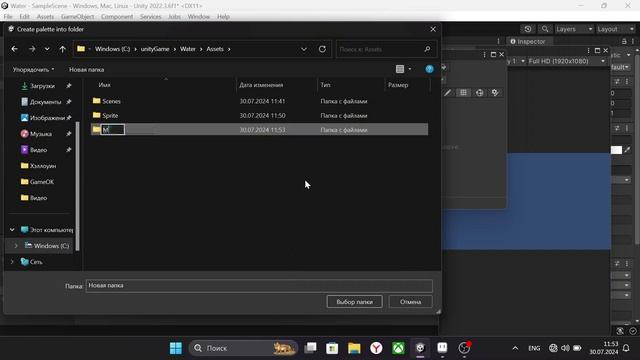Click unityGame in the address breadcrumb
Viewport: 640px width, 360px height.
click(x=155, y=49)
